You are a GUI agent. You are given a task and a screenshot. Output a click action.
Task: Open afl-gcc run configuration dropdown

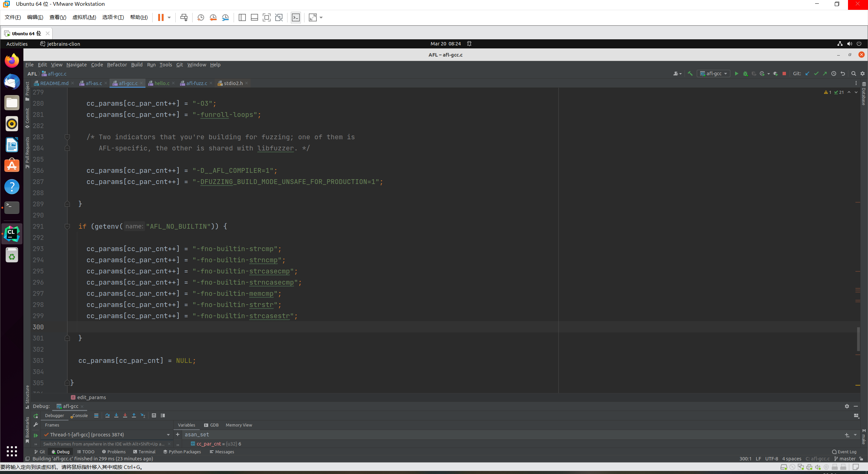point(713,74)
